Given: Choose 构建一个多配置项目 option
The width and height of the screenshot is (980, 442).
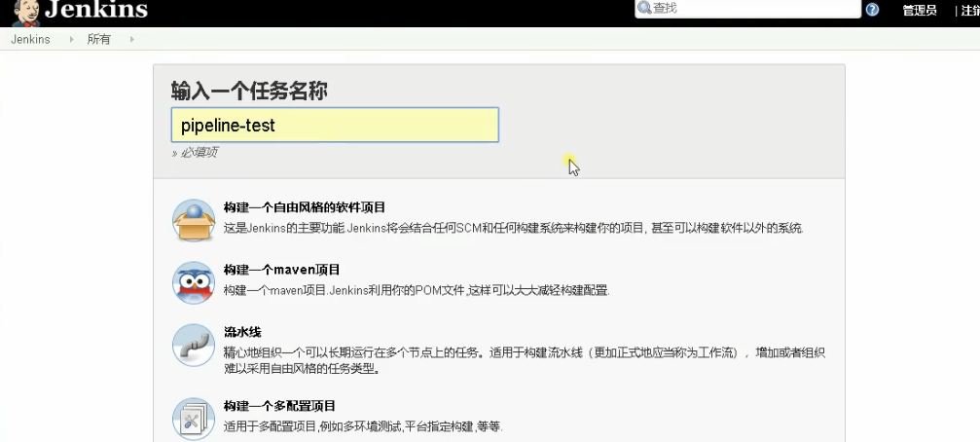Looking at the screenshot, I should 279,406.
